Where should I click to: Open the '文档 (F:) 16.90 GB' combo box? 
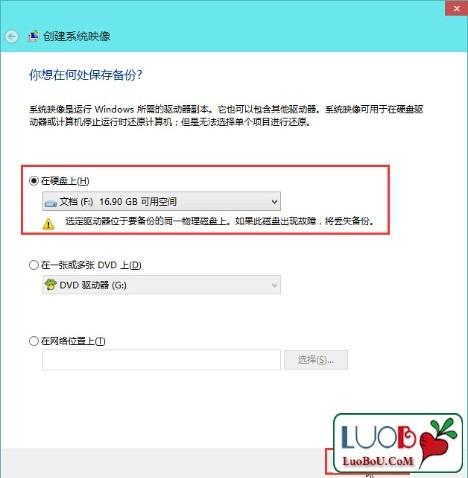[161, 201]
